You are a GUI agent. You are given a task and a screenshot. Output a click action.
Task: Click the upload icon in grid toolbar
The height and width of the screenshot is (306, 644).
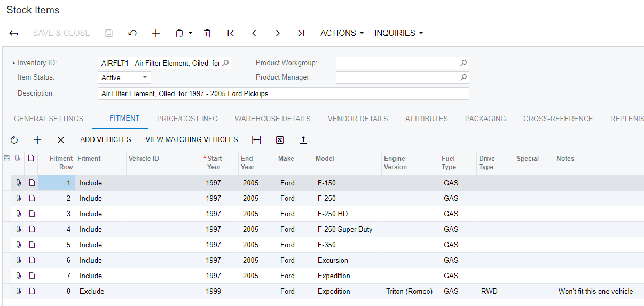click(x=303, y=140)
